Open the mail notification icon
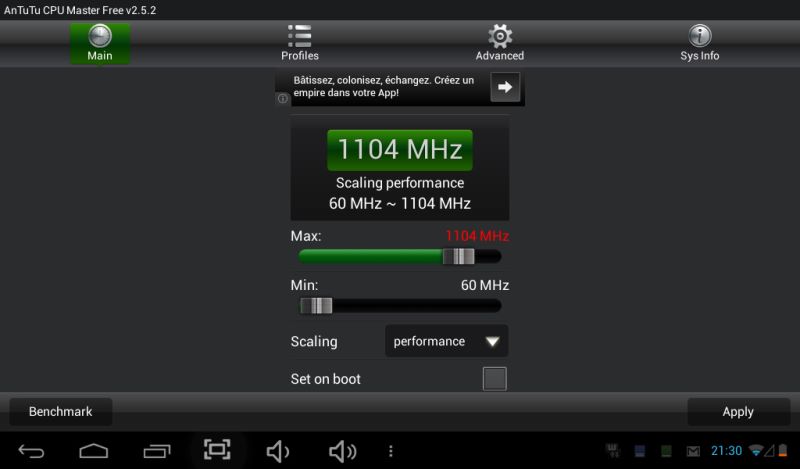The height and width of the screenshot is (469, 800). [x=693, y=451]
